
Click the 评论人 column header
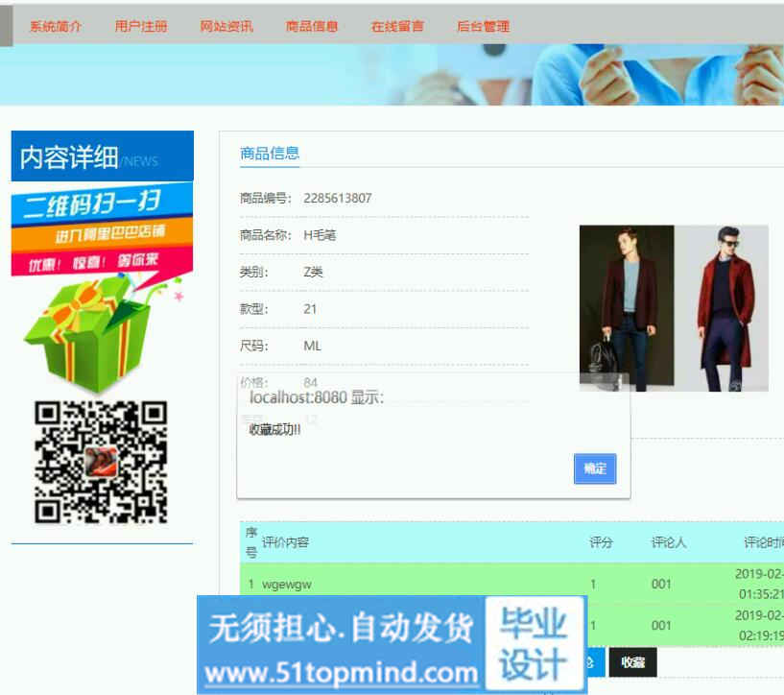click(x=669, y=542)
